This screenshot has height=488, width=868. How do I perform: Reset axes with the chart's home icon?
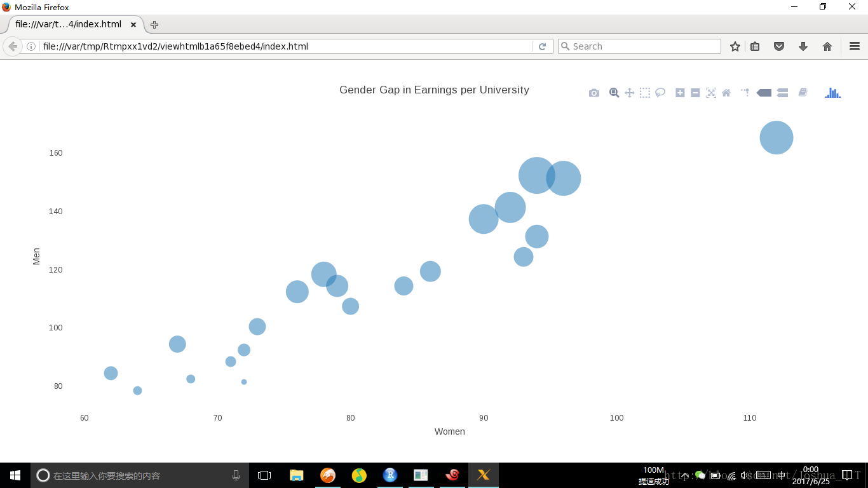pyautogui.click(x=726, y=93)
